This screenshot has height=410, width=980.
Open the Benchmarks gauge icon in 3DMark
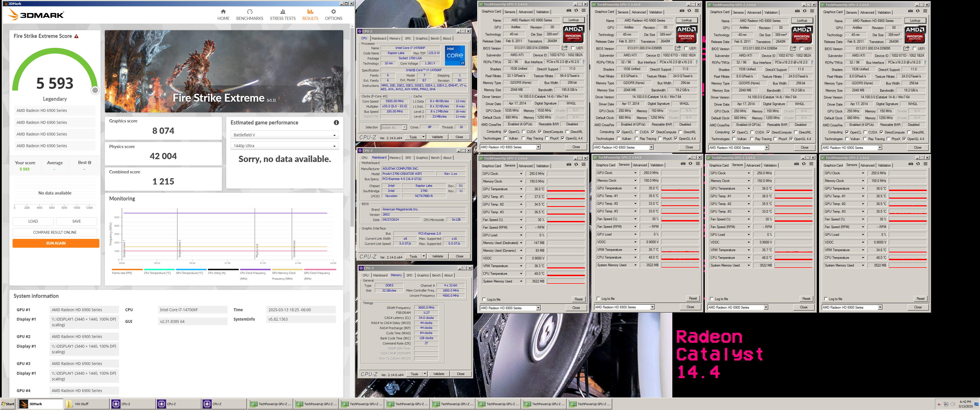pyautogui.click(x=250, y=12)
